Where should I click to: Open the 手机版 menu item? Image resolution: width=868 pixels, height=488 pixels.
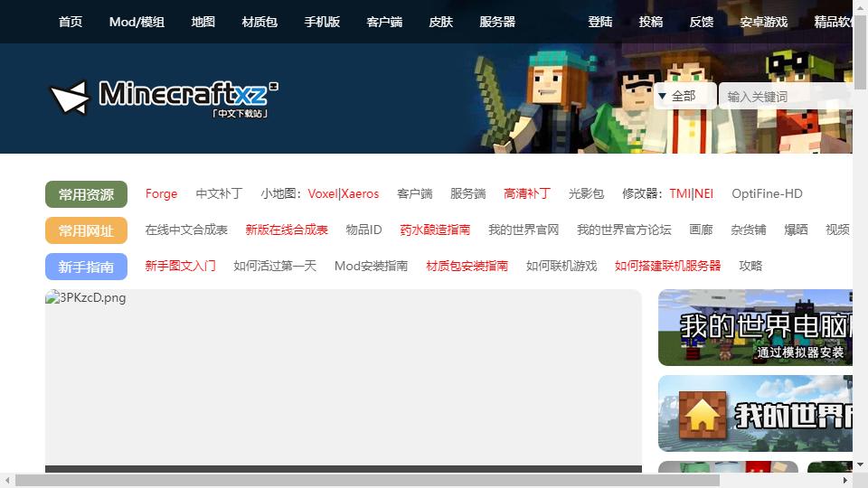[322, 22]
